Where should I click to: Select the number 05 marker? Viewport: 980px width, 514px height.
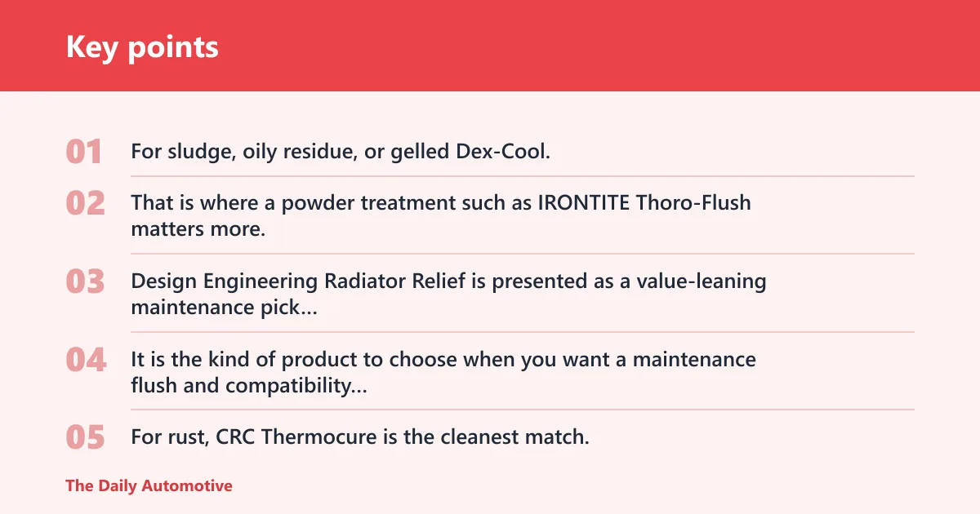click(85, 437)
